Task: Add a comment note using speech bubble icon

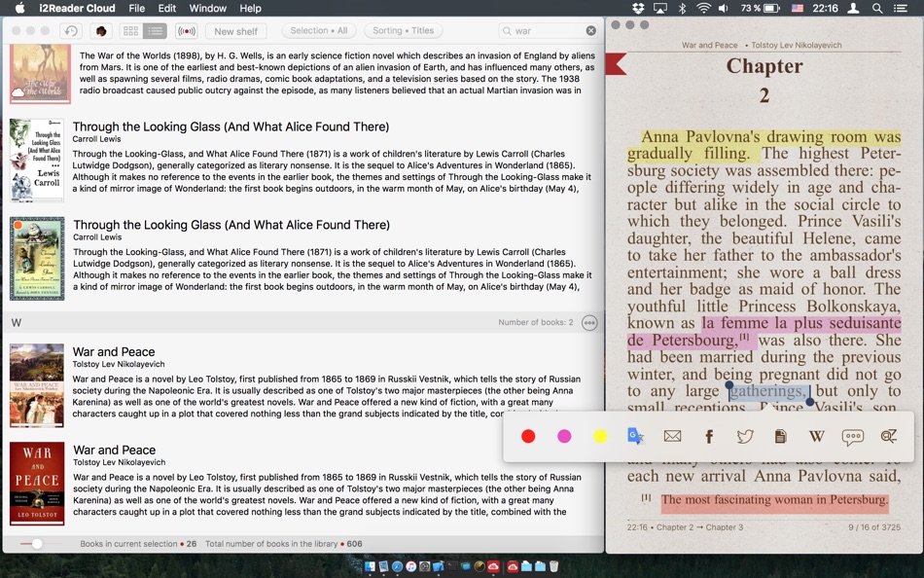Action: coord(853,437)
